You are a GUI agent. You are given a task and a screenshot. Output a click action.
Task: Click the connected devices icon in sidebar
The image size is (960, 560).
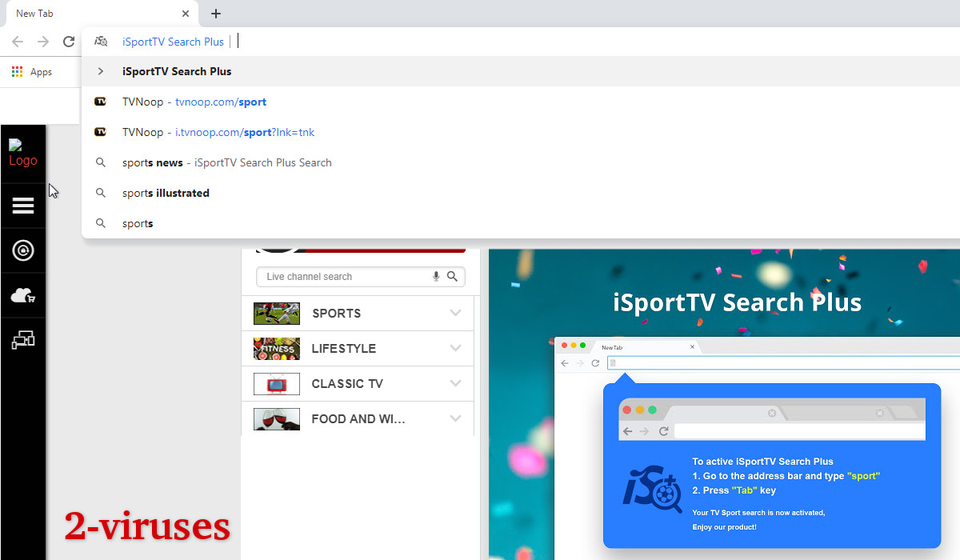(x=23, y=340)
